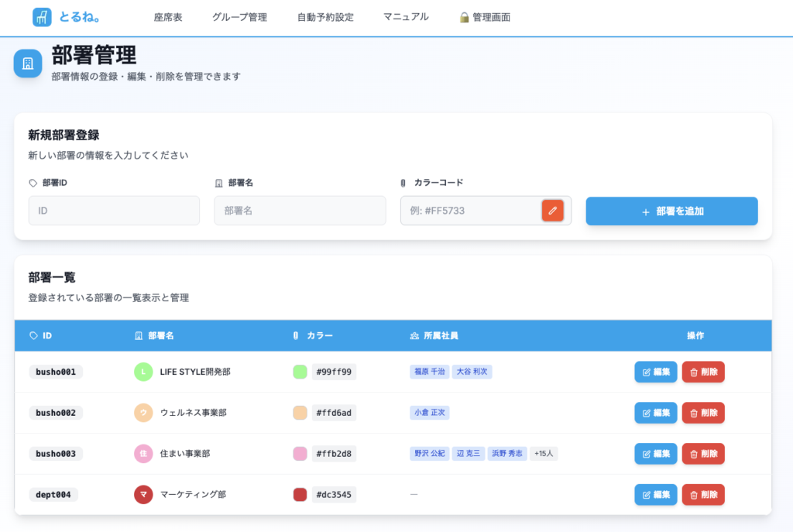Click the building icon beside 部署管理 title
The image size is (793, 532).
[x=28, y=63]
